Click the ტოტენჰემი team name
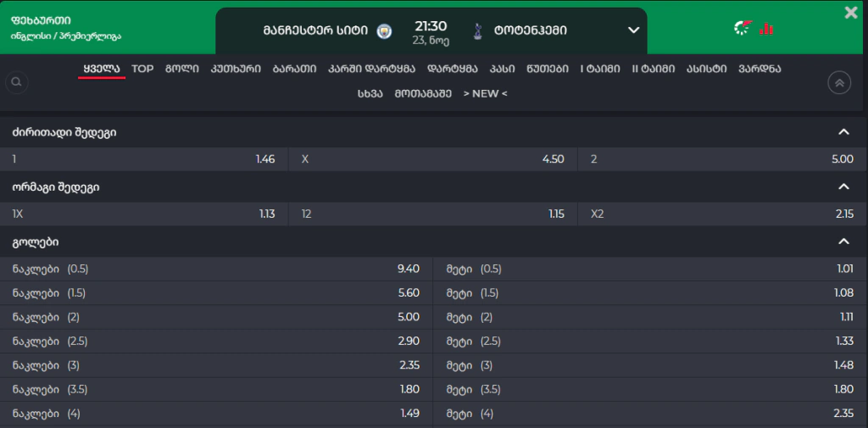Viewport: 868px width, 428px height. point(531,31)
